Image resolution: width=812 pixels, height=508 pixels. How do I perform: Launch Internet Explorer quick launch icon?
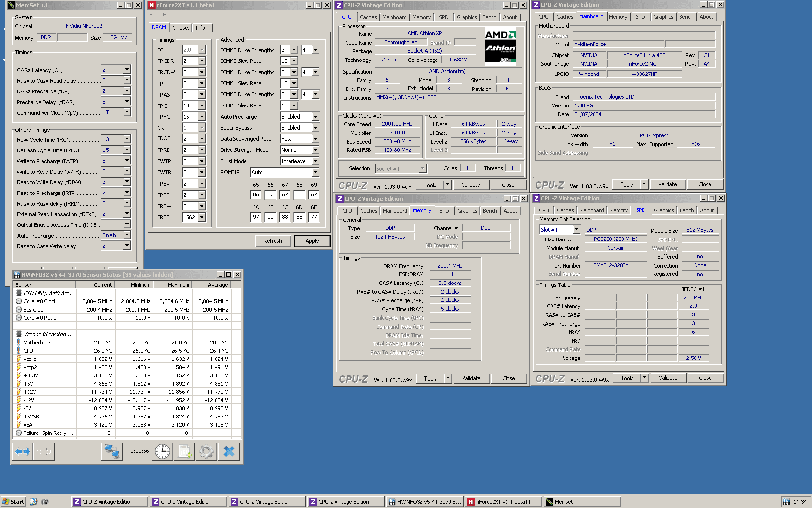(x=33, y=502)
